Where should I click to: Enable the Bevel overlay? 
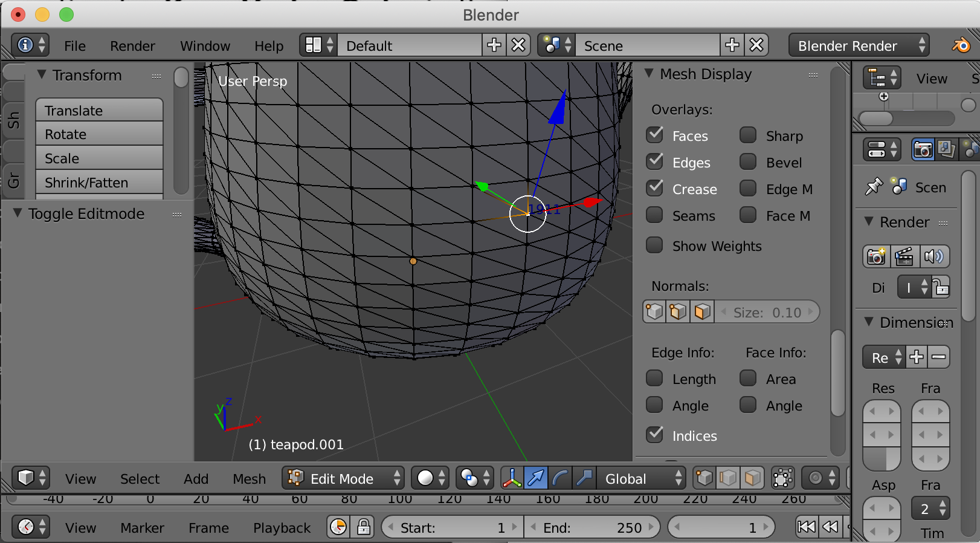[749, 162]
